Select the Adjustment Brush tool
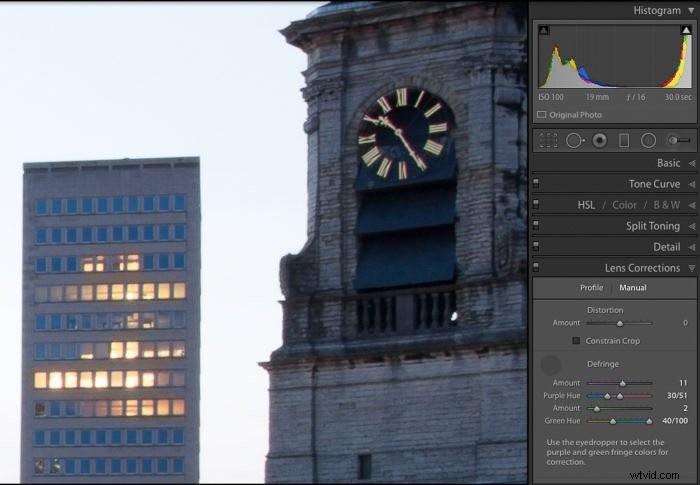 click(x=680, y=140)
